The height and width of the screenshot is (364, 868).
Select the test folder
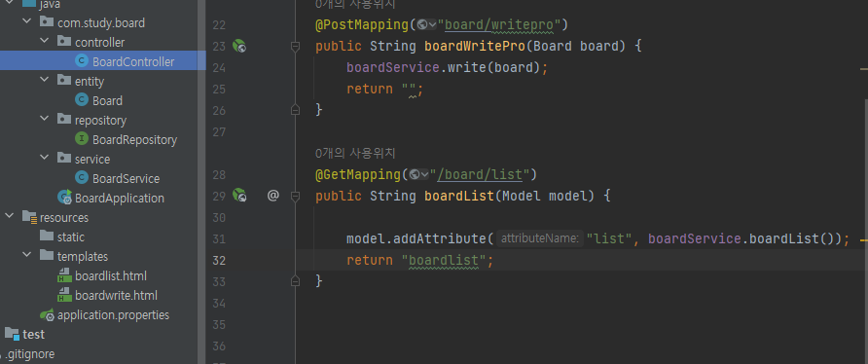[x=34, y=334]
